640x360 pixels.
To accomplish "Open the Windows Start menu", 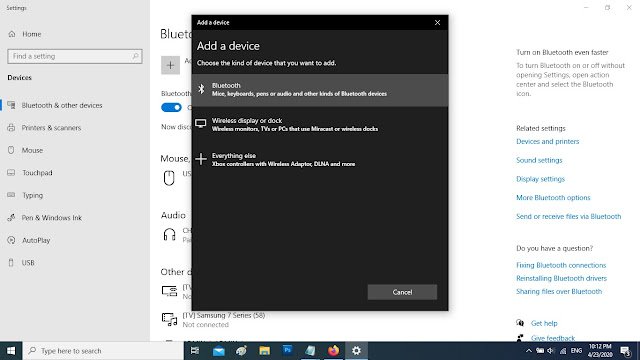I will tap(11, 351).
